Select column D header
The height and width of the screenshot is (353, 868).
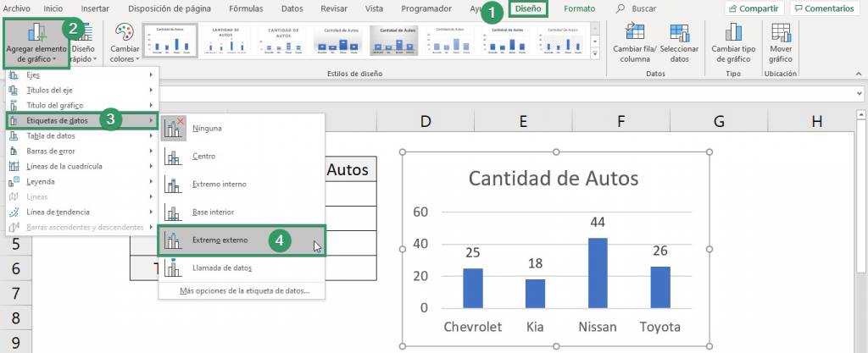(426, 122)
